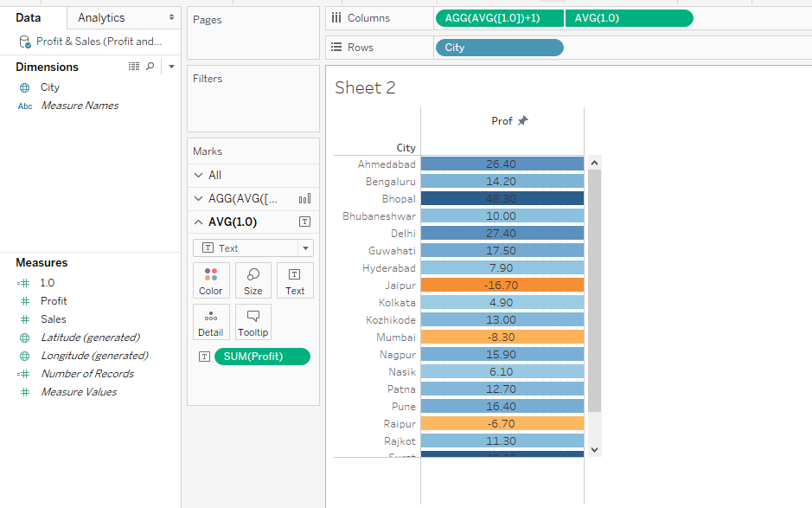Click the orange Jaipur bar
This screenshot has width=812, height=508.
502,285
